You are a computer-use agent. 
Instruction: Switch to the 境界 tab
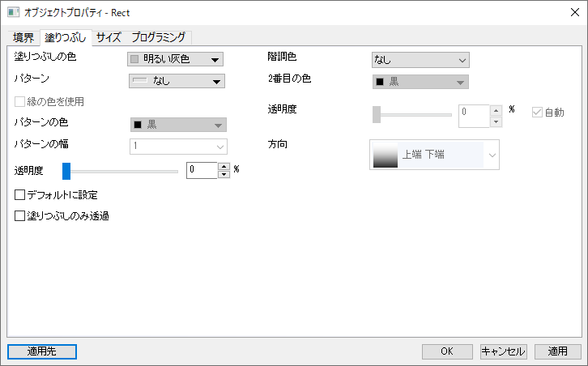click(x=23, y=37)
